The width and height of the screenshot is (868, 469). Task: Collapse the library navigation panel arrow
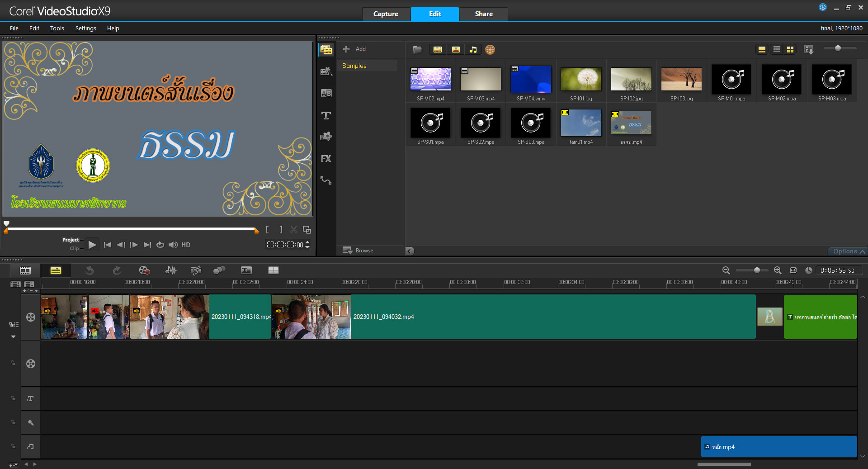pyautogui.click(x=410, y=251)
